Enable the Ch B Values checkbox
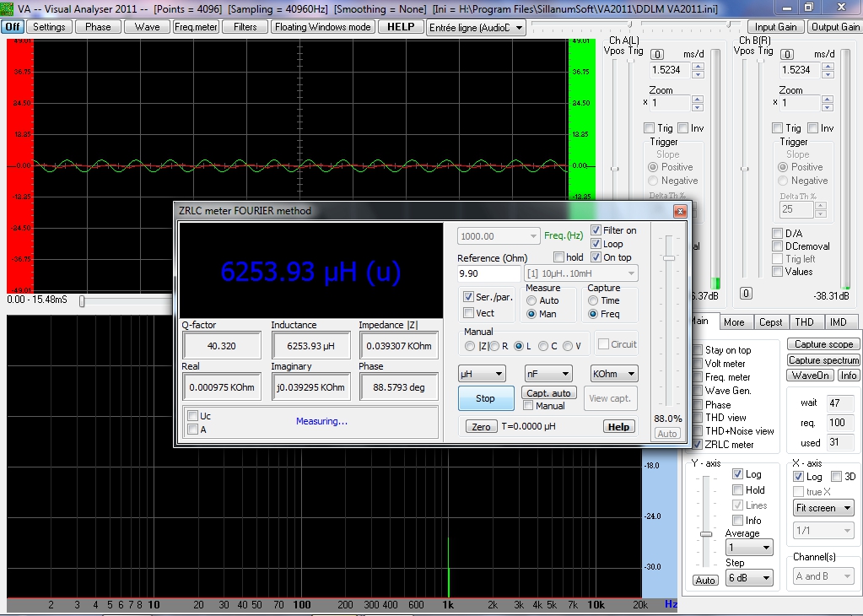The width and height of the screenshot is (863, 616). pyautogui.click(x=777, y=272)
